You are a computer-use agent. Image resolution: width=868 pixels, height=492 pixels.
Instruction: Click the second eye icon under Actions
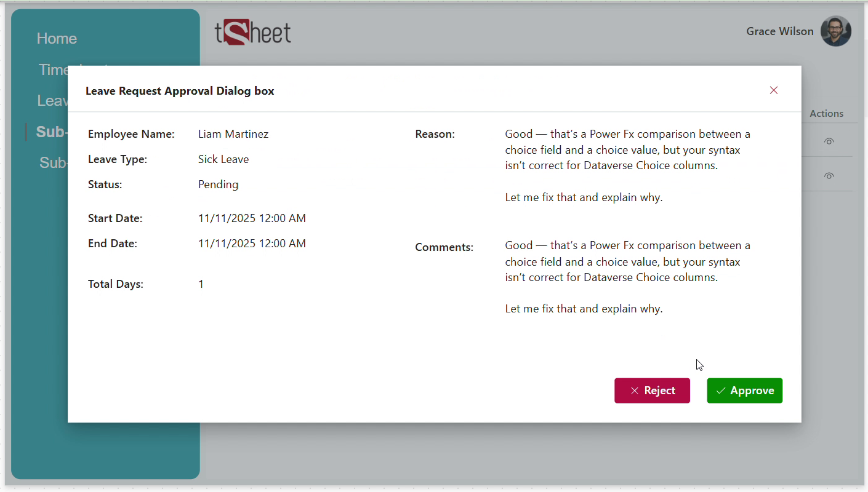coord(829,176)
